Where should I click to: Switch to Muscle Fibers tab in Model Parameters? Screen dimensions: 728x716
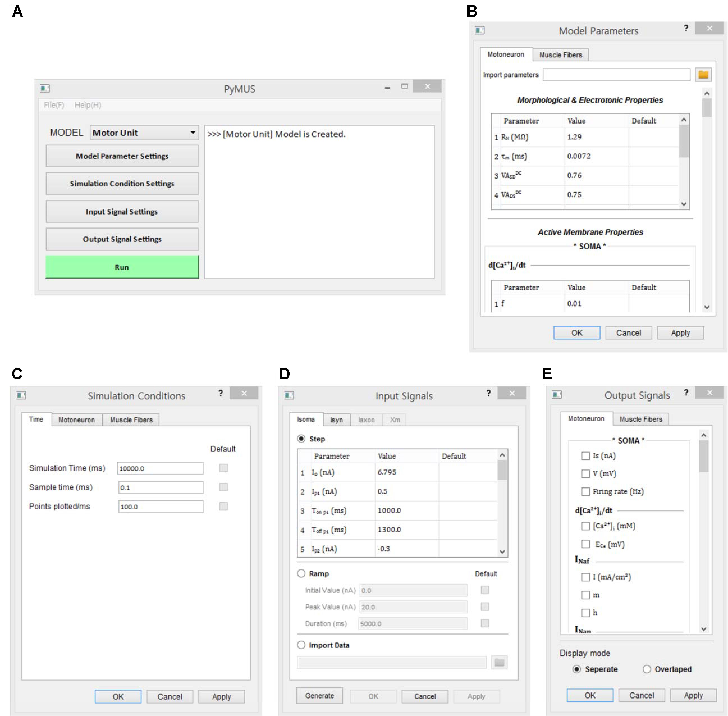click(561, 55)
